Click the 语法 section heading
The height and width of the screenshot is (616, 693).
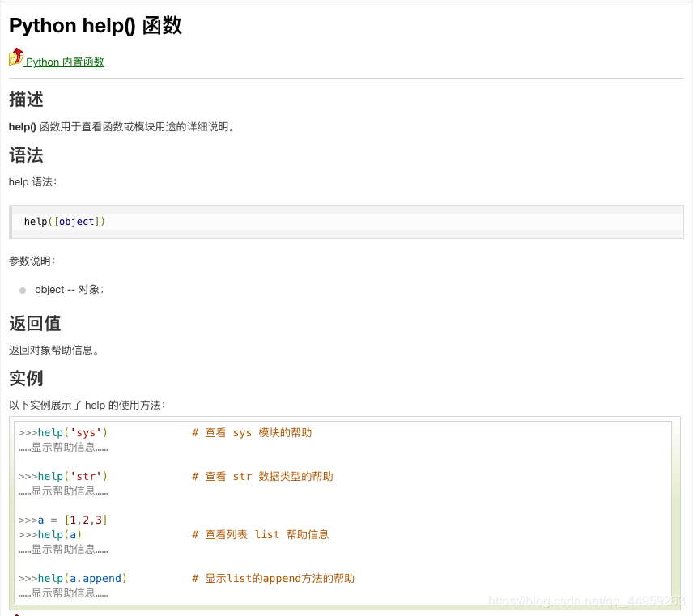pyautogui.click(x=26, y=155)
